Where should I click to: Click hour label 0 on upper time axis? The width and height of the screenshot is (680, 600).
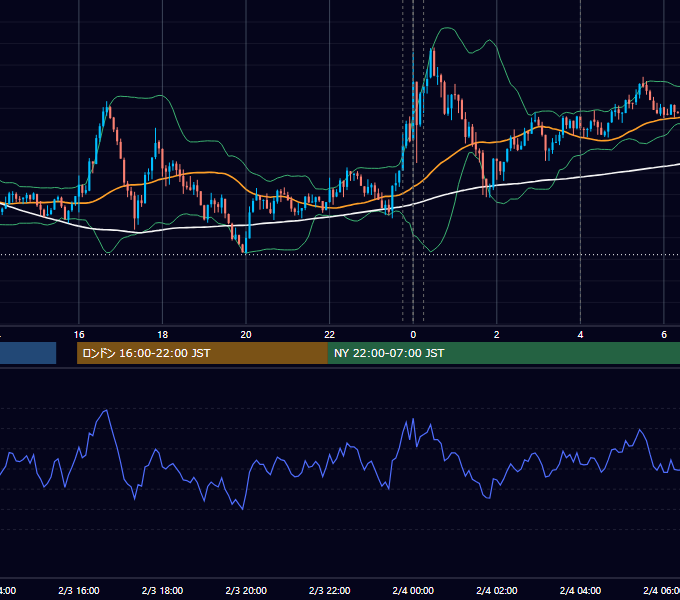point(413,335)
